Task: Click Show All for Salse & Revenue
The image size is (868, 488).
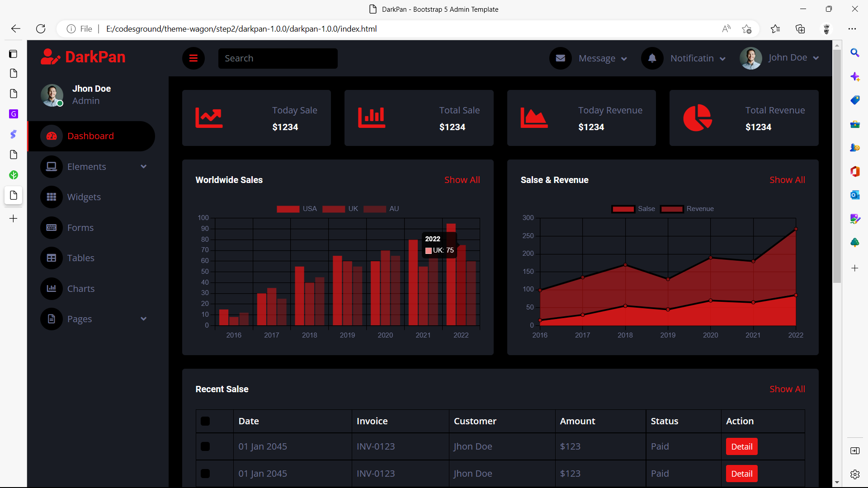Action: click(x=787, y=180)
